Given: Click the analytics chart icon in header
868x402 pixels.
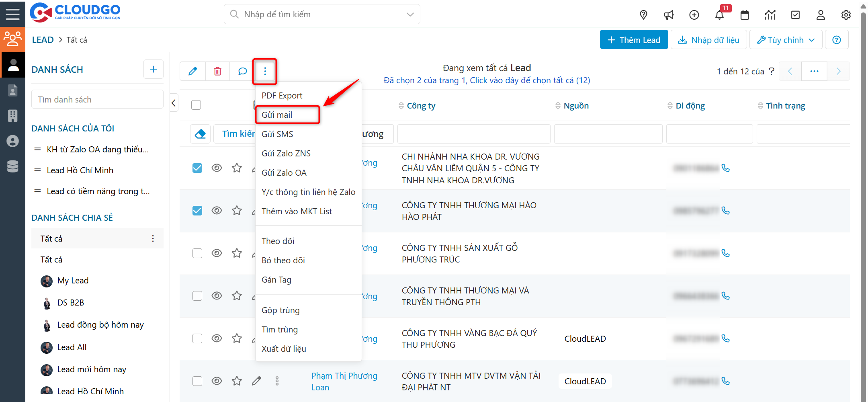Looking at the screenshot, I should click(770, 15).
